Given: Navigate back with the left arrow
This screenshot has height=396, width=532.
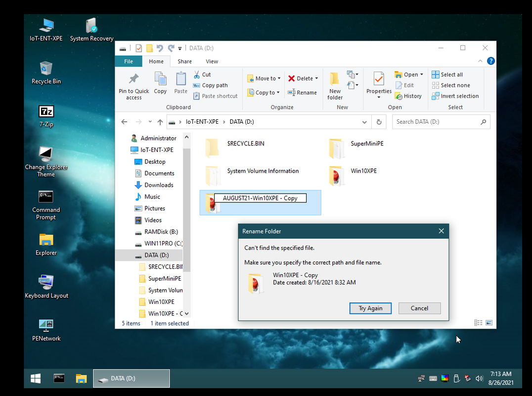Looking at the screenshot, I should point(124,122).
